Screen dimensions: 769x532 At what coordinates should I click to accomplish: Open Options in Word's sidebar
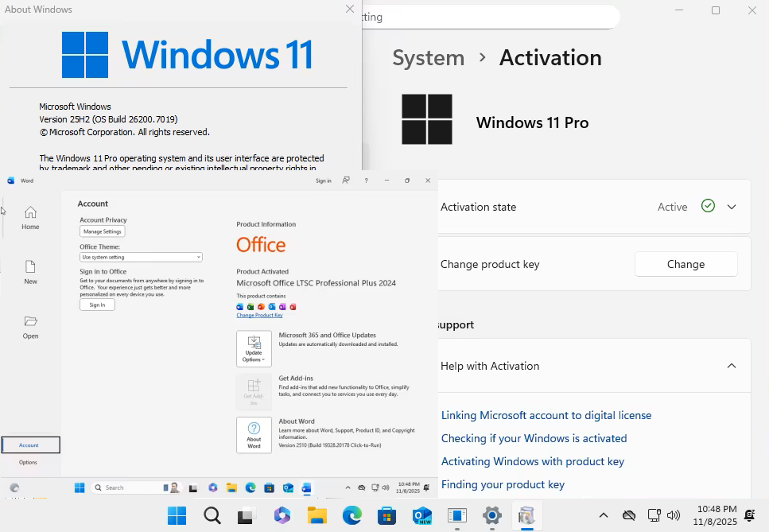coord(29,462)
